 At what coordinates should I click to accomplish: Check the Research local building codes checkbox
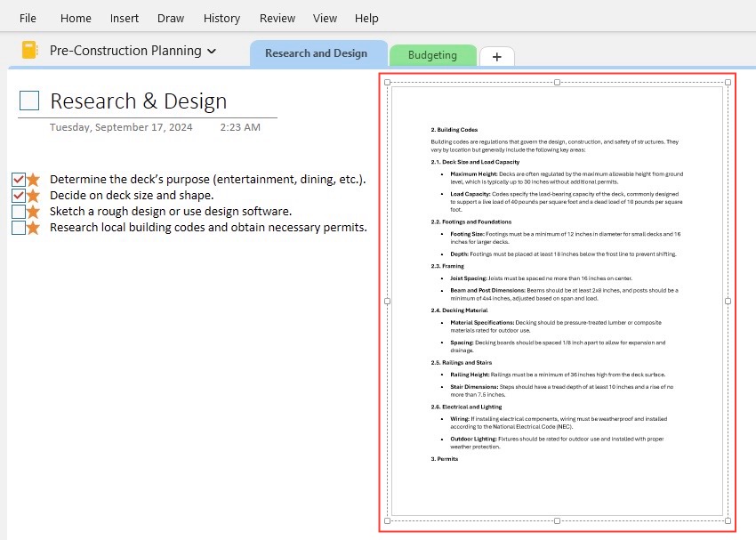(19, 228)
